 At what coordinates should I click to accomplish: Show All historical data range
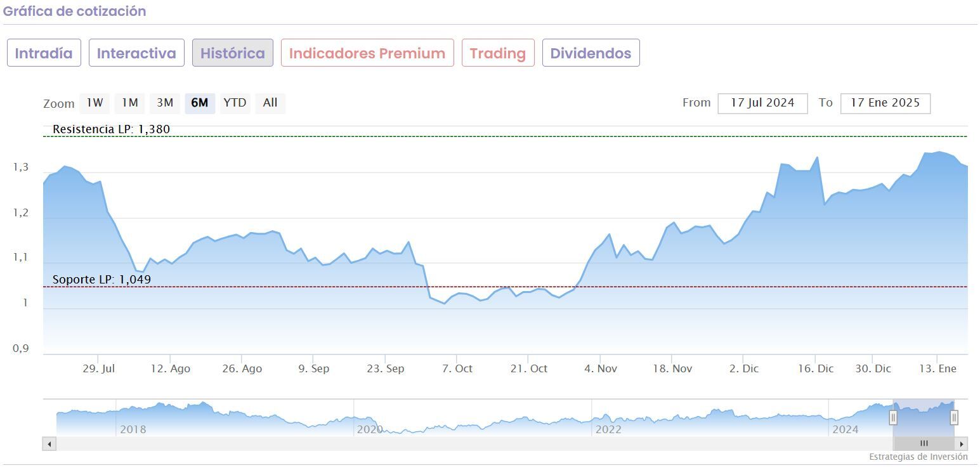[270, 103]
